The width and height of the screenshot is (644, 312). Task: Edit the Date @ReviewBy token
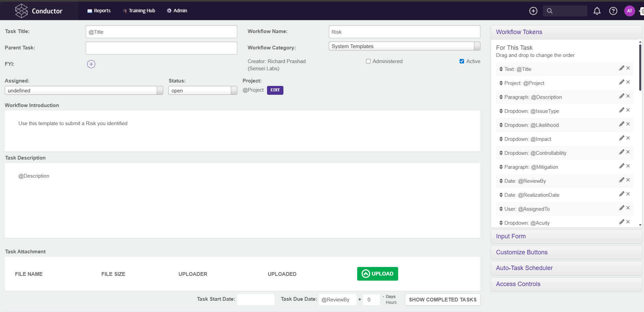point(621,180)
